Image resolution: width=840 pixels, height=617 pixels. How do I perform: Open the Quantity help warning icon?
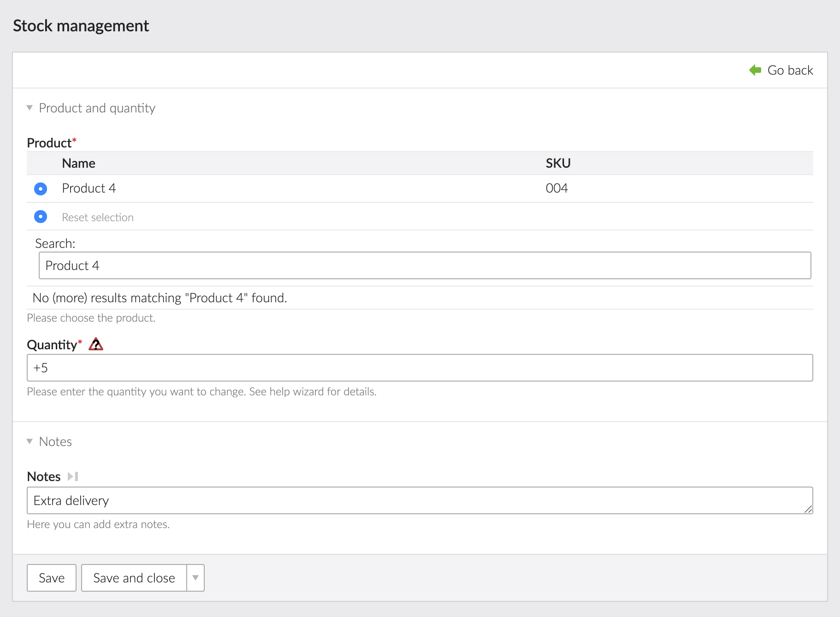pyautogui.click(x=96, y=344)
